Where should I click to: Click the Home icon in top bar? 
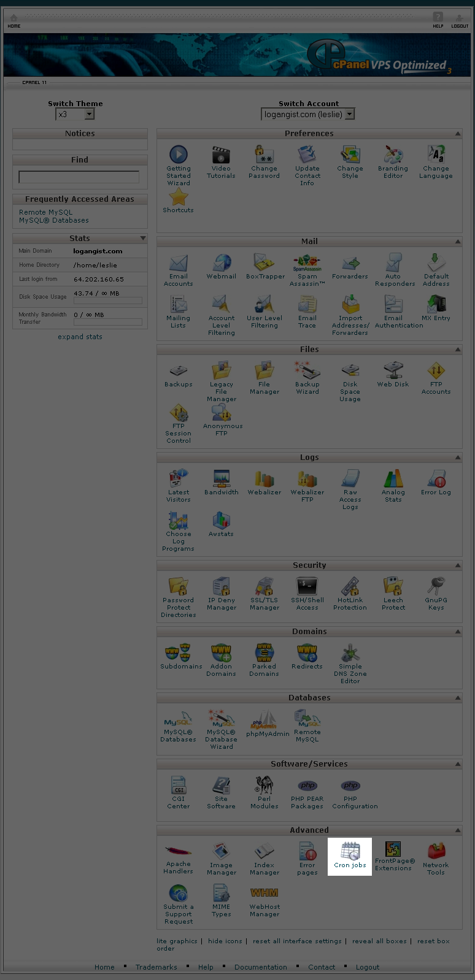[x=14, y=20]
